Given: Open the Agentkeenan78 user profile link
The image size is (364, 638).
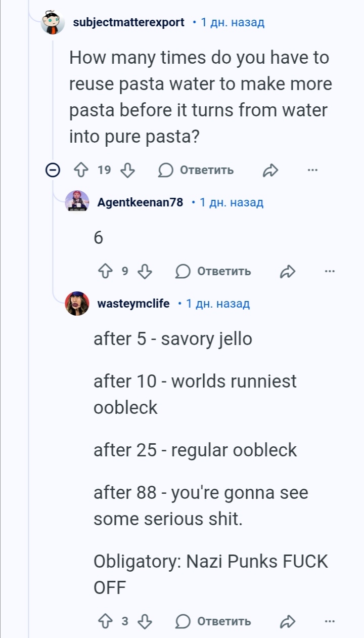Looking at the screenshot, I should click(x=140, y=202).
